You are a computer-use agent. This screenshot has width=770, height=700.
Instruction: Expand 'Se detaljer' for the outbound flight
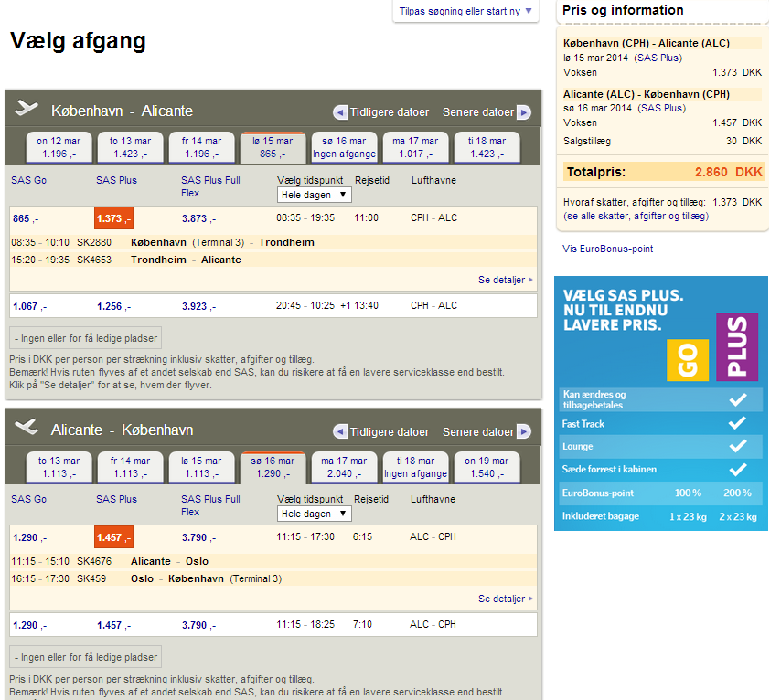pyautogui.click(x=505, y=280)
